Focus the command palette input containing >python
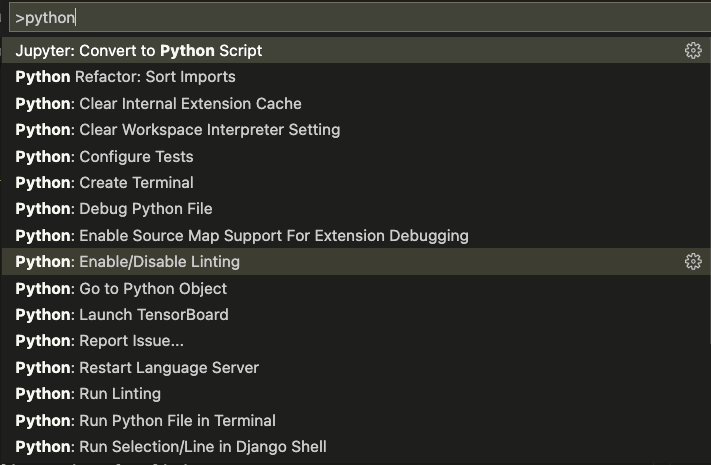Viewport: 711px width, 465px height. coord(360,18)
